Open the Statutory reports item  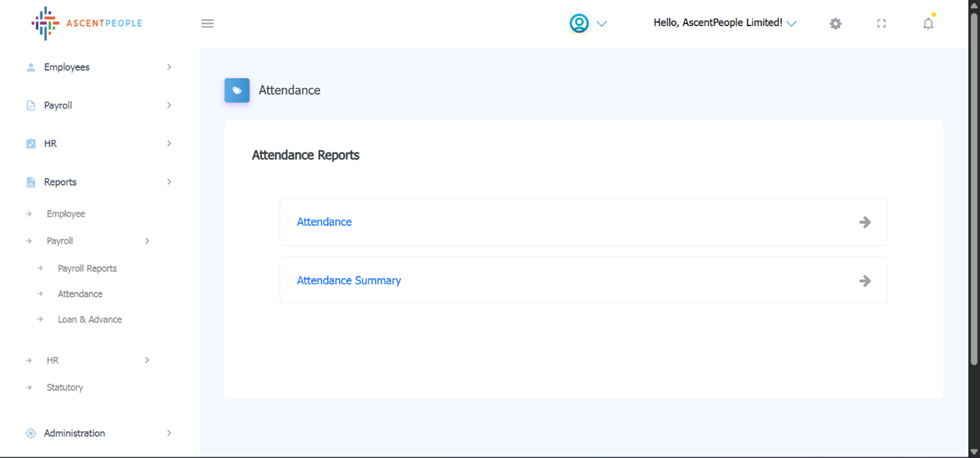65,387
